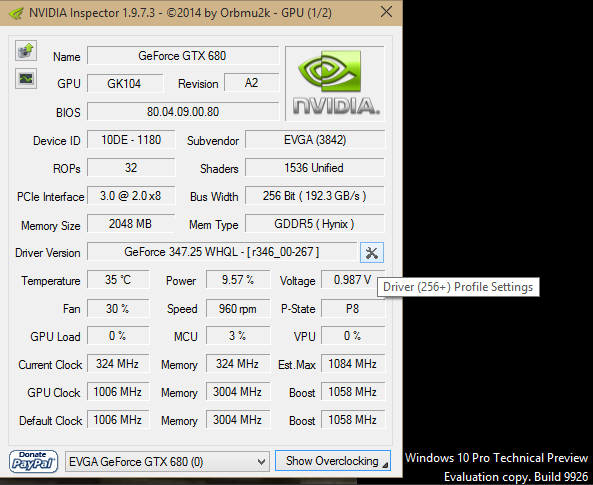Donate via the PayPal button
Image resolution: width=593 pixels, height=485 pixels.
click(33, 462)
